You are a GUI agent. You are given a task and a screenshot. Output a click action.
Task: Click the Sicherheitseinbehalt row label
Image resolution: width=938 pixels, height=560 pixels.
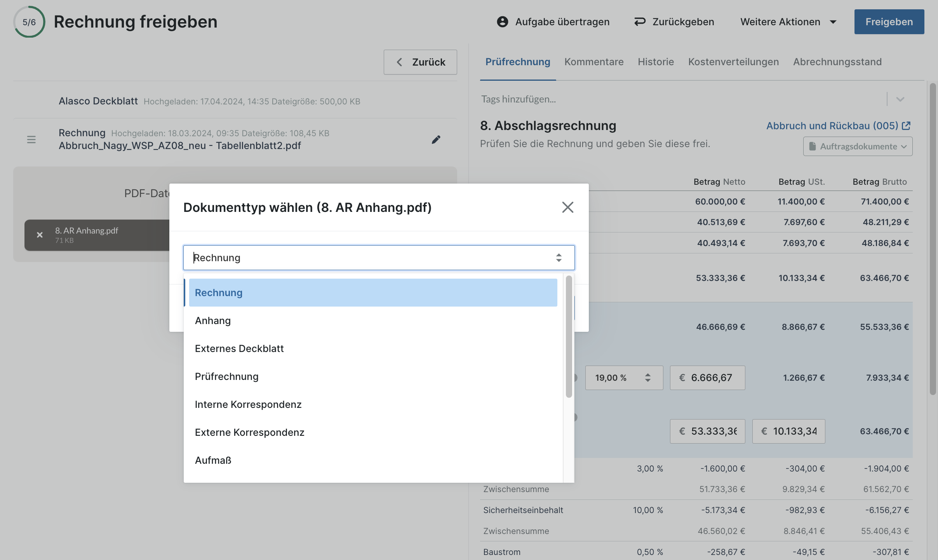pos(523,510)
